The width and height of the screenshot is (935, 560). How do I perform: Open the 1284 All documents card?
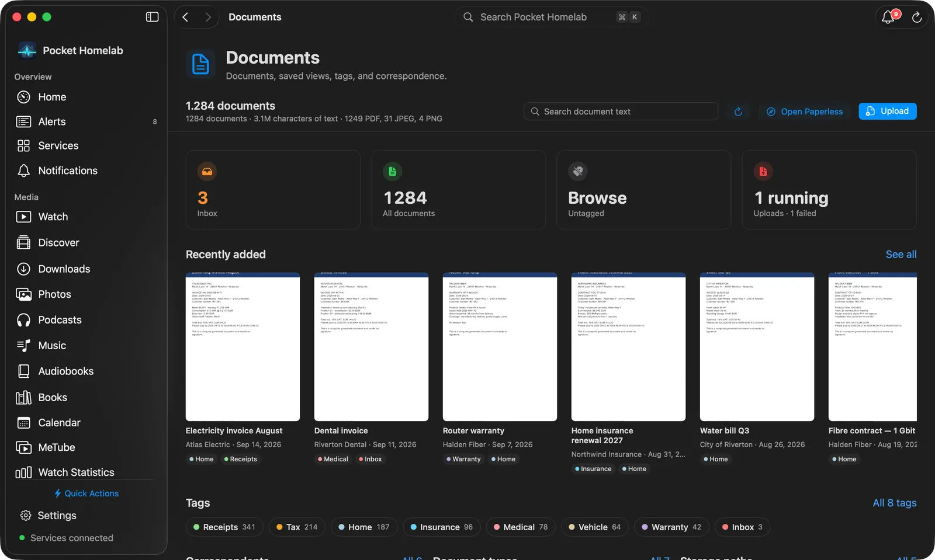tap(458, 190)
